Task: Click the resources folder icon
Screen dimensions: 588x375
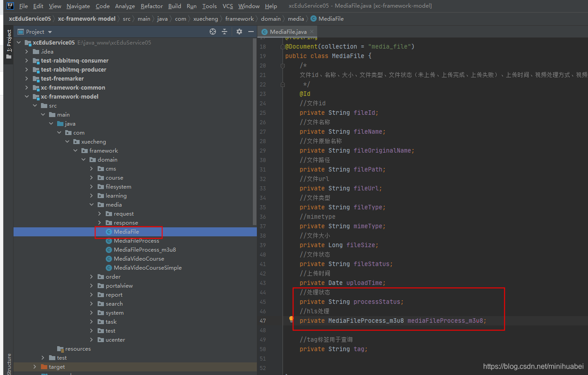Action: pyautogui.click(x=60, y=349)
